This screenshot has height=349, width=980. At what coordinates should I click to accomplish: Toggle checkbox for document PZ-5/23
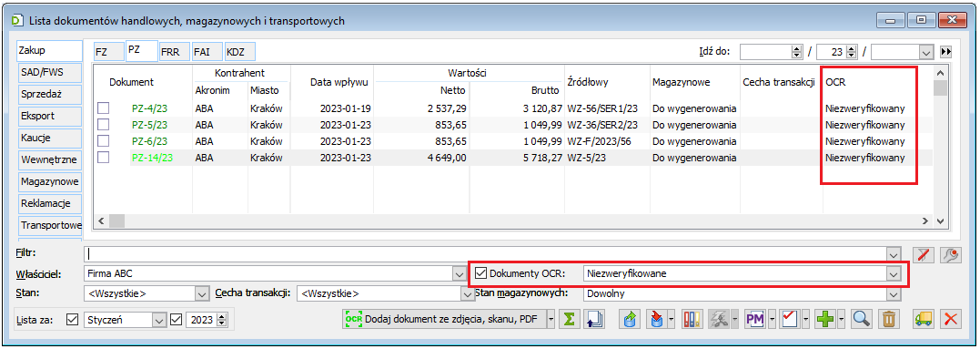(x=103, y=125)
